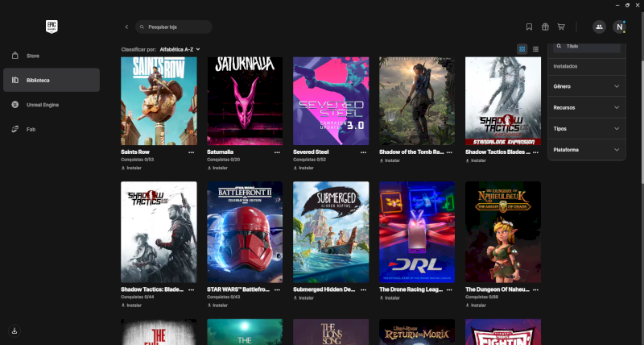Open Shadow of the Tomb Raider cover
The image size is (644, 345).
tap(417, 101)
